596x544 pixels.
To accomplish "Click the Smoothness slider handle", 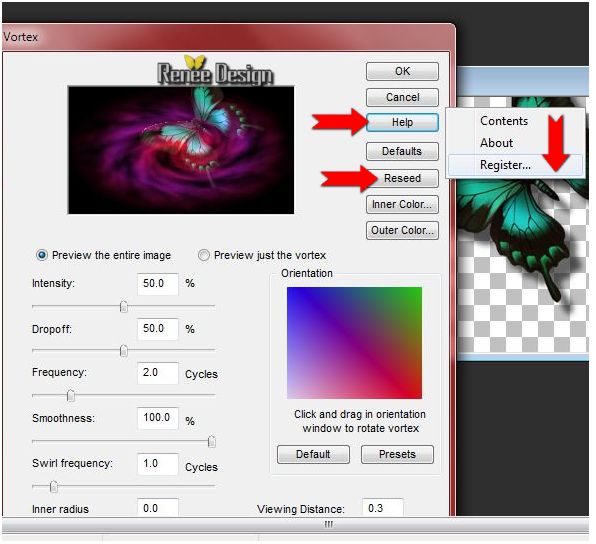I will click(x=212, y=442).
